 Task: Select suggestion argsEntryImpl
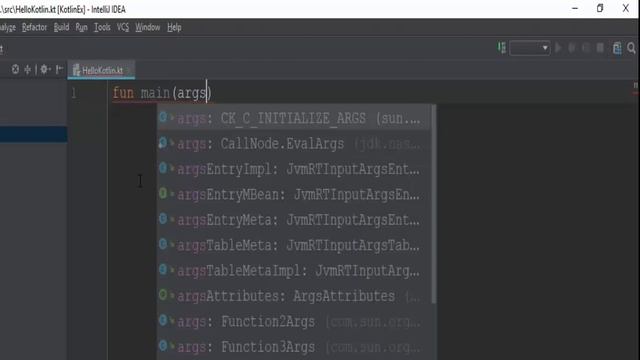click(293, 169)
